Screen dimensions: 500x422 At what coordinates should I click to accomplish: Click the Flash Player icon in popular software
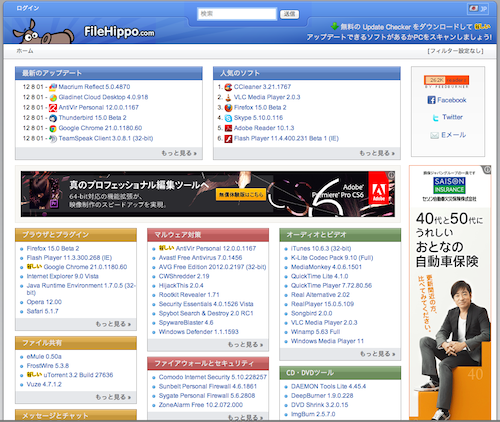228,139
